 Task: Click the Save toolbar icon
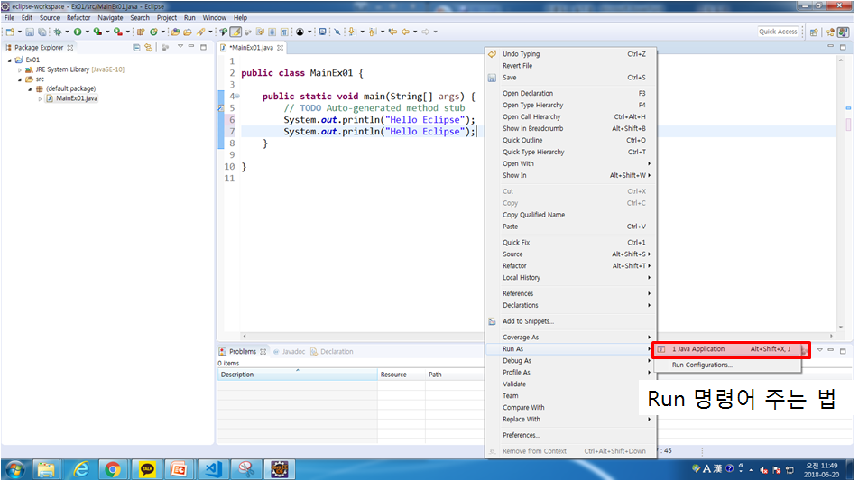[x=30, y=32]
